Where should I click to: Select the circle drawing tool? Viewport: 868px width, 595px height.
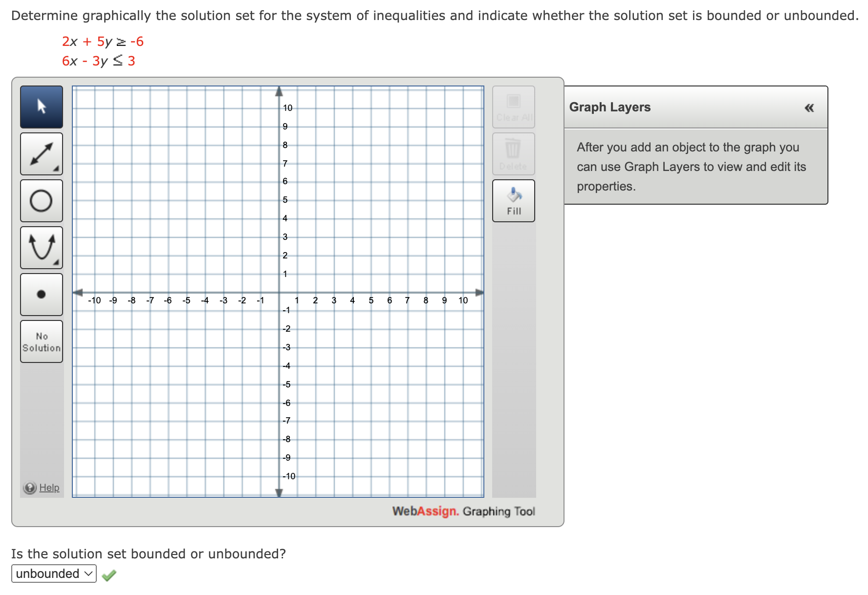[x=41, y=200]
